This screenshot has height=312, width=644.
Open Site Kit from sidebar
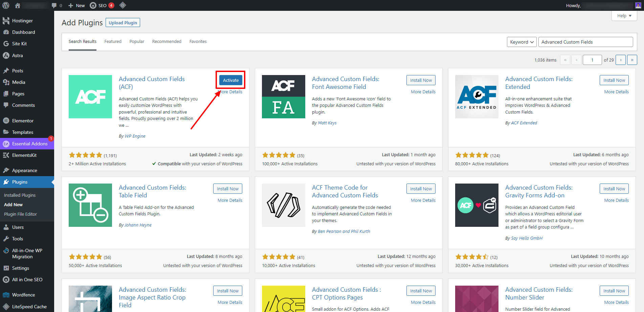[x=19, y=44]
